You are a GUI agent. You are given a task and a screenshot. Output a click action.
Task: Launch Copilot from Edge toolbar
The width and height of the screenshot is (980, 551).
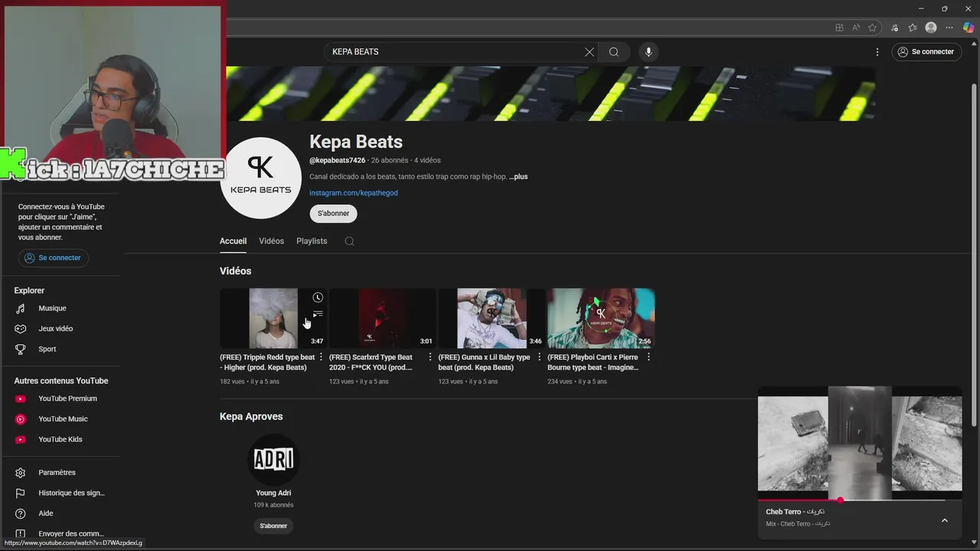tap(968, 28)
